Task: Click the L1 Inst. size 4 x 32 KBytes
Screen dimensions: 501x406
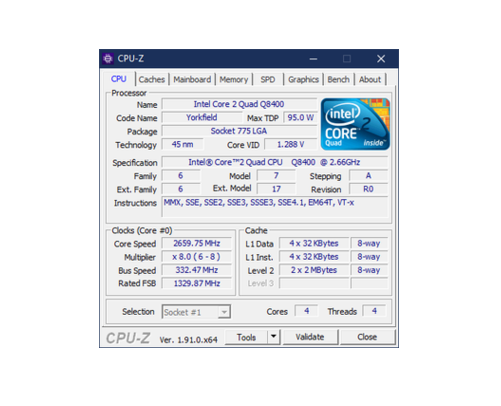Action: pos(314,257)
